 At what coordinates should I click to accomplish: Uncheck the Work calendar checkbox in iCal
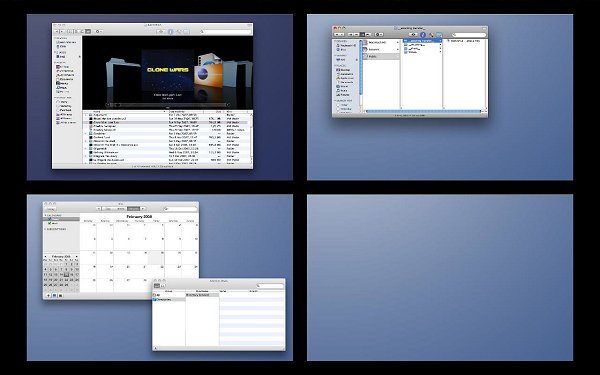coord(49,223)
